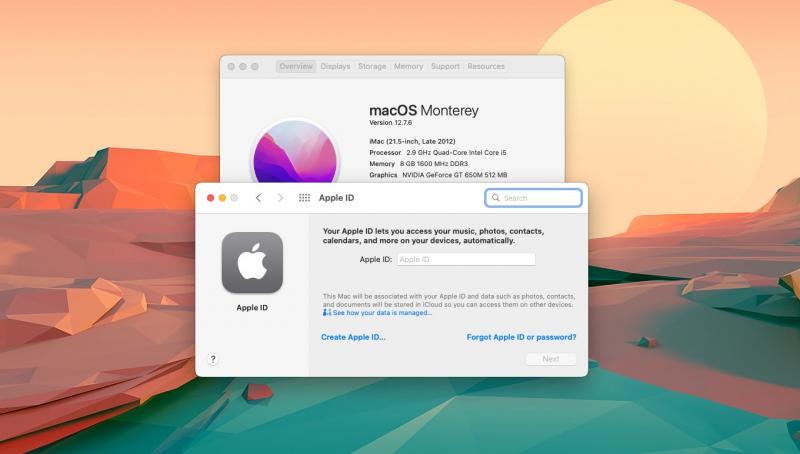Click Forgot Apple ID or password link

[521, 337]
